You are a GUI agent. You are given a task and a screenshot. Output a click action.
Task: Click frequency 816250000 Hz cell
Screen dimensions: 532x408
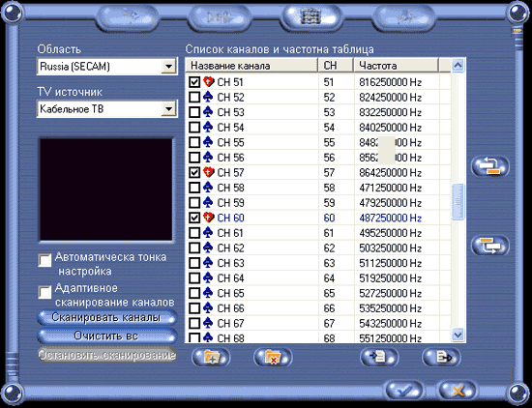390,82
